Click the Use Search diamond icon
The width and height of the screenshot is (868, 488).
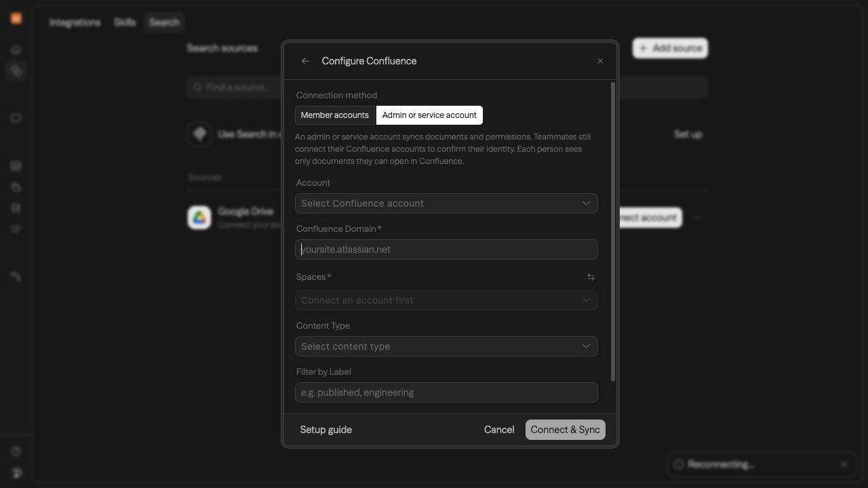[199, 134]
